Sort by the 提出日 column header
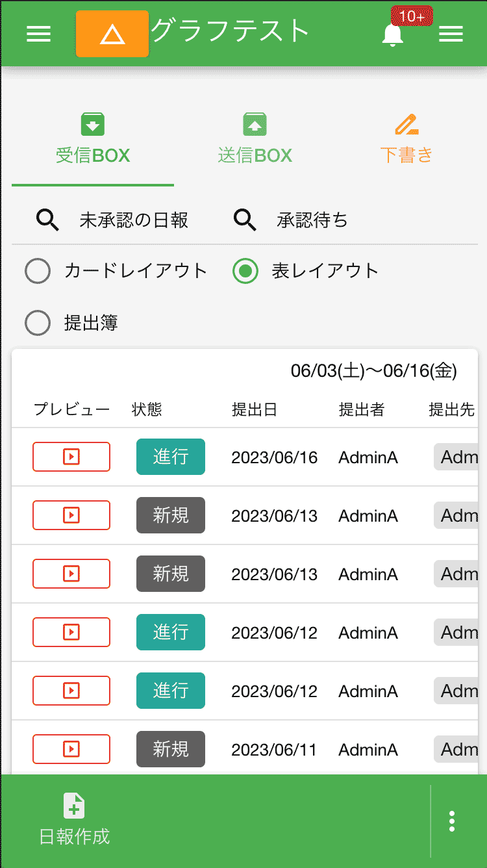Screen dimensions: 487x868 (254, 409)
